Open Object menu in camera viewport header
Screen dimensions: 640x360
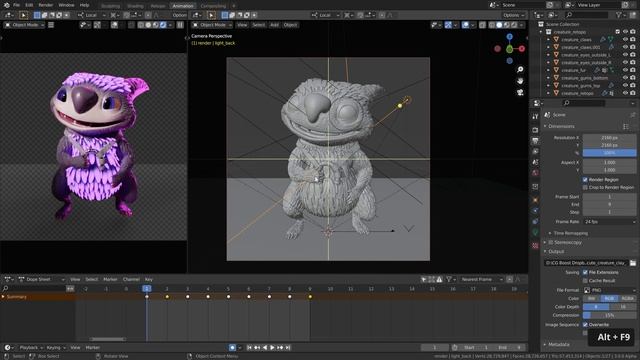coord(290,25)
